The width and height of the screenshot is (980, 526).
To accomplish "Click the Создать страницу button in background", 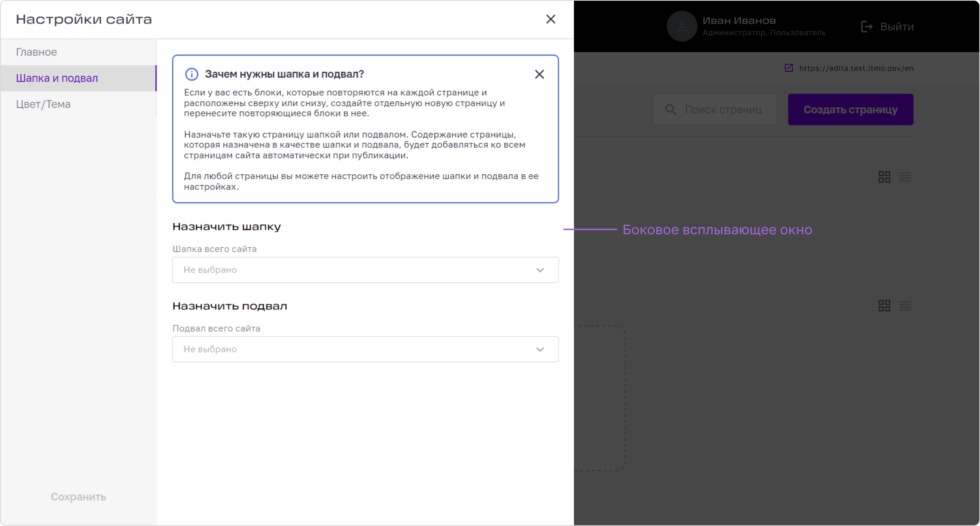I will (x=850, y=110).
